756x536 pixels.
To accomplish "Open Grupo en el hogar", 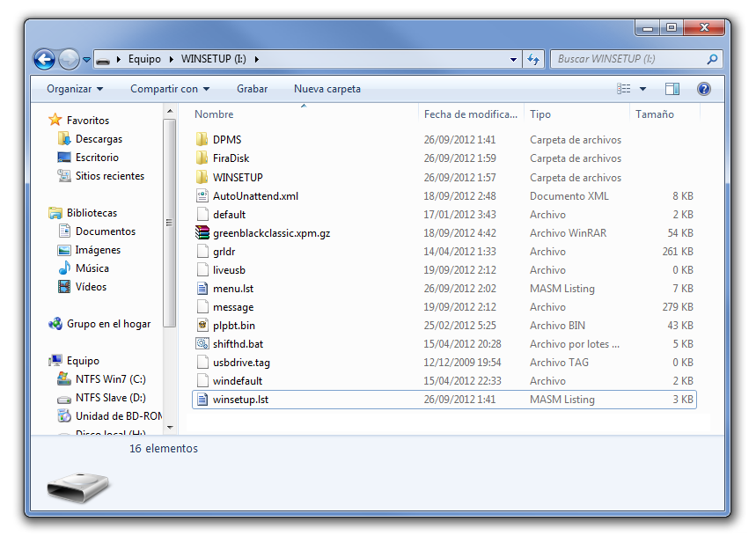I will coord(108,324).
